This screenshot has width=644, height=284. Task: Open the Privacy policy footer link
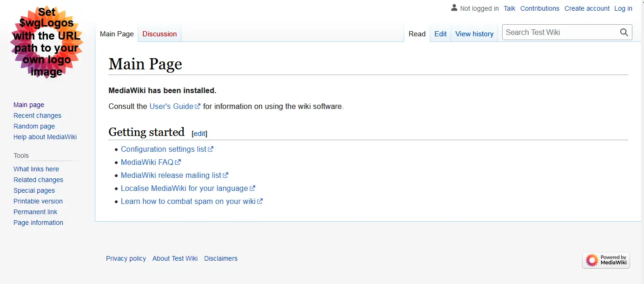pos(126,258)
